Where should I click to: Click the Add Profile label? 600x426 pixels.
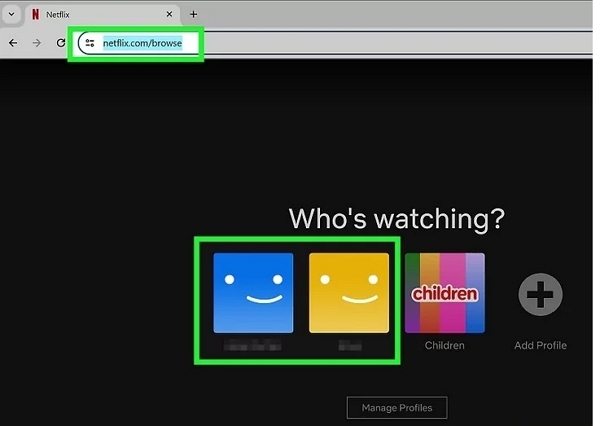[540, 345]
